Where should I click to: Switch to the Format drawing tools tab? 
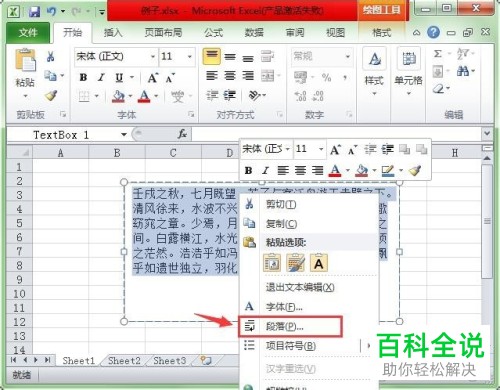click(382, 33)
